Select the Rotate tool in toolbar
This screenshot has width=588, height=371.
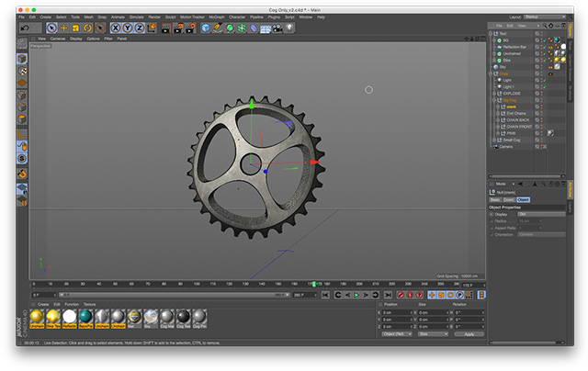[88, 28]
